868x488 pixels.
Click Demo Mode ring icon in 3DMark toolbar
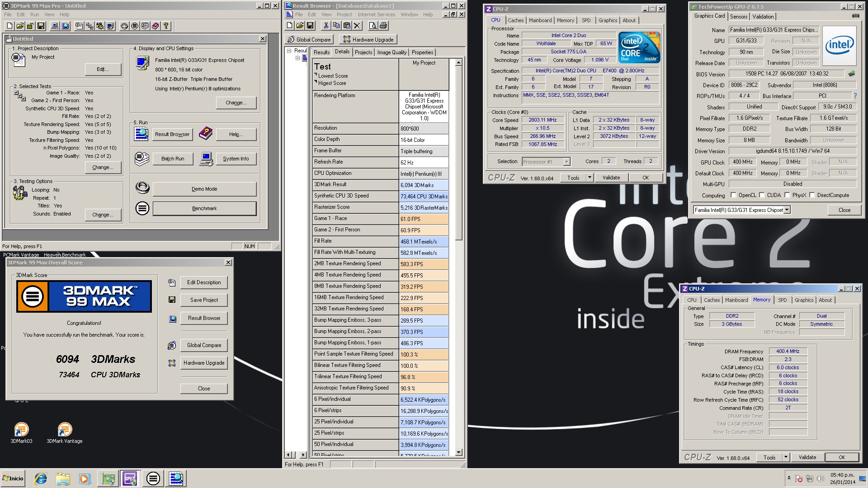[124, 26]
